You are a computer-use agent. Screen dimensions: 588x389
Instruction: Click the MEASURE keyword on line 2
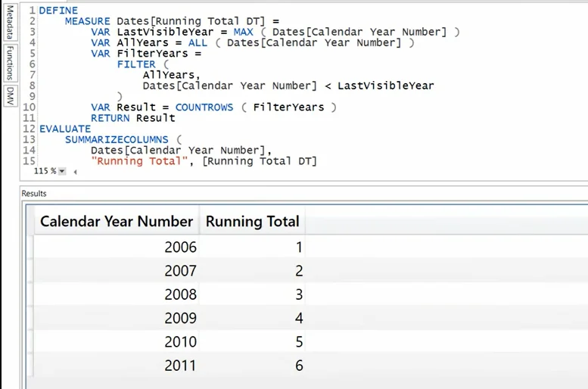87,21
